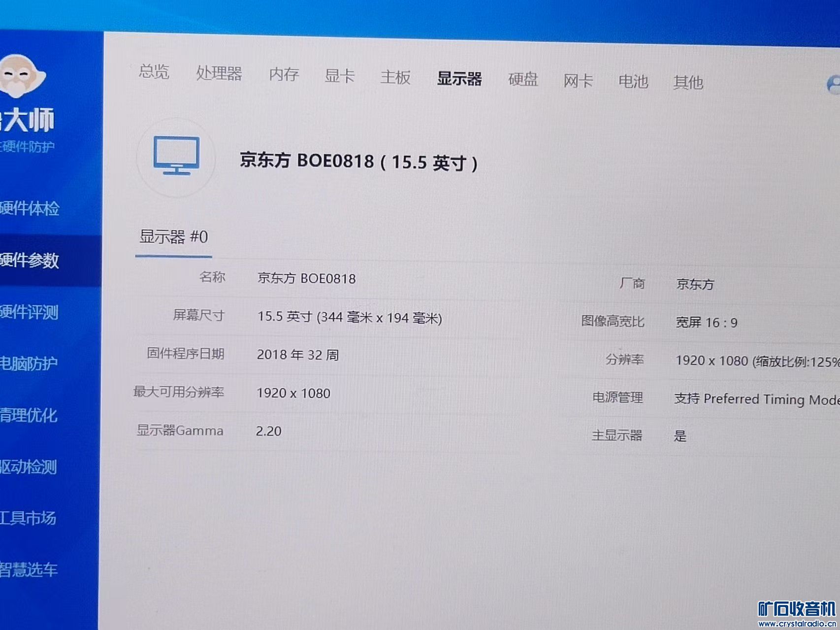
Task: Open 清理优化 in the sidebar
Action: [x=29, y=416]
